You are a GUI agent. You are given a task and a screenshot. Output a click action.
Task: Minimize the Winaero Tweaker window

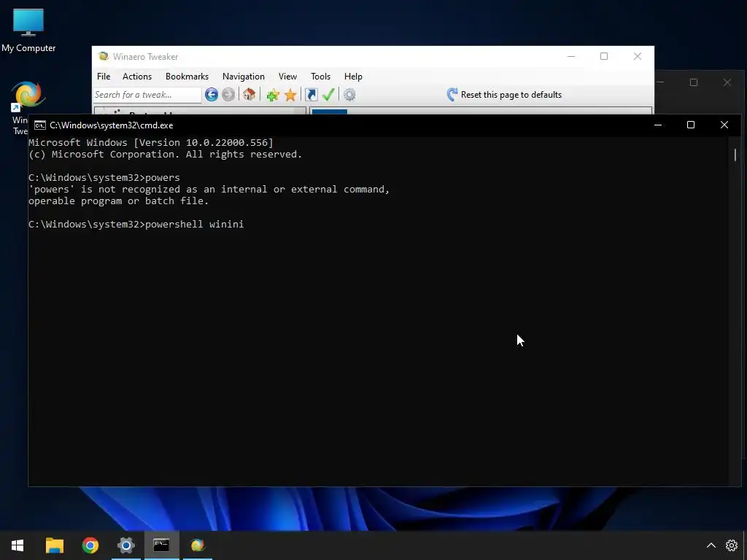coord(571,56)
